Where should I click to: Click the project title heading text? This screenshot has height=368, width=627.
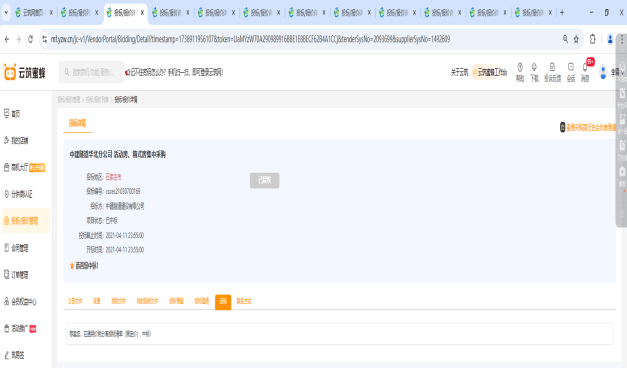118,154
